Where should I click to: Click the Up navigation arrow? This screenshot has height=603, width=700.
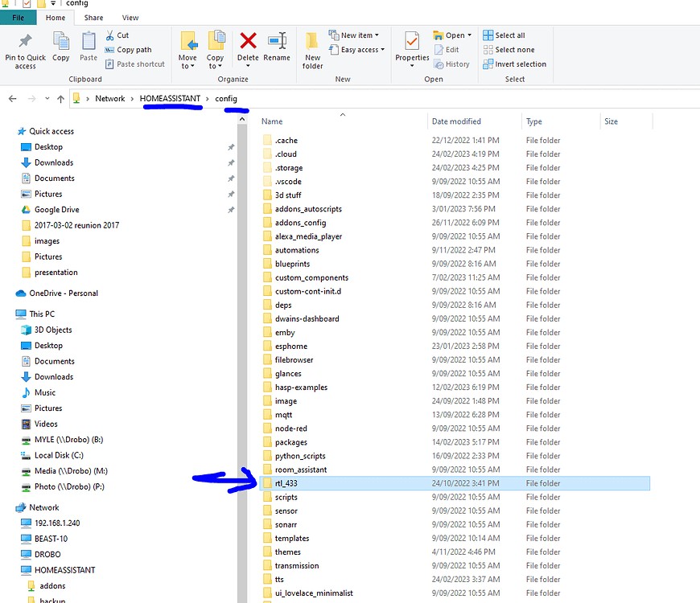61,98
